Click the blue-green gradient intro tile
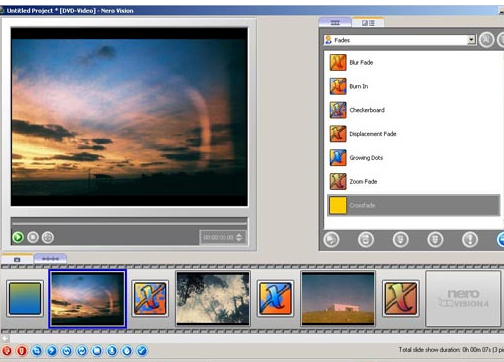 click(x=25, y=298)
